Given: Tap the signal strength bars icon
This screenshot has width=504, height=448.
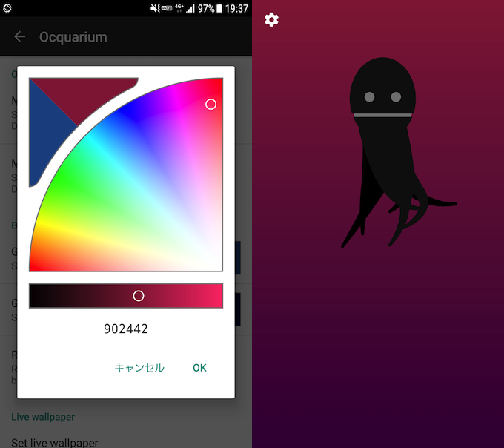Looking at the screenshot, I should (190, 8).
